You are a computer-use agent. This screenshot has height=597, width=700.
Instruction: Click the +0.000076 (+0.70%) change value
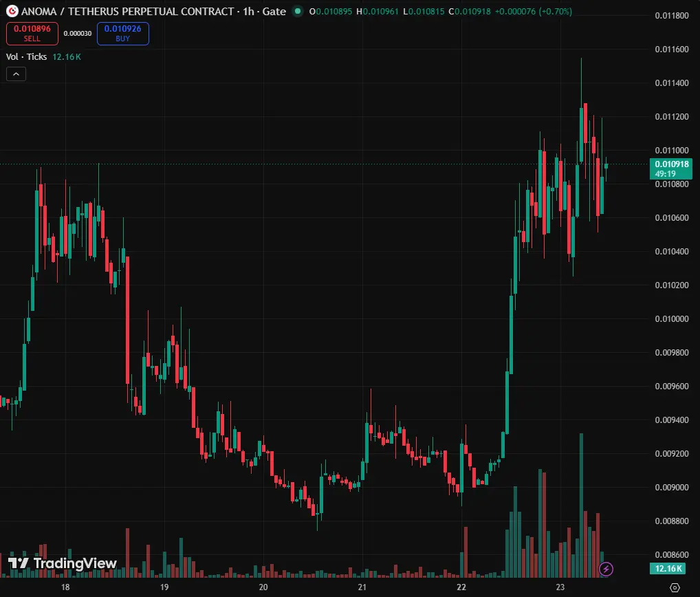[534, 12]
